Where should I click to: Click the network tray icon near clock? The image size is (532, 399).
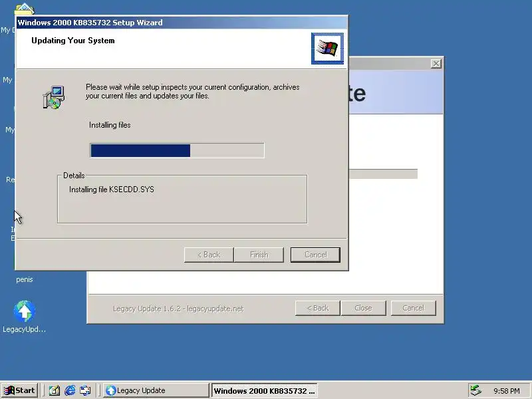(476, 390)
